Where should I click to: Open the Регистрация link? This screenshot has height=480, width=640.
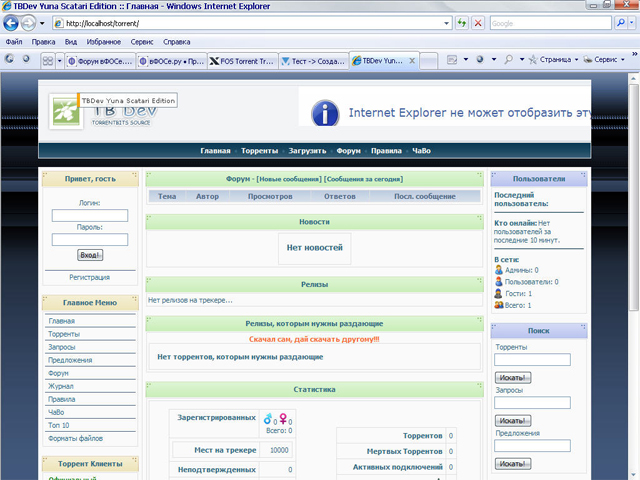tap(89, 277)
